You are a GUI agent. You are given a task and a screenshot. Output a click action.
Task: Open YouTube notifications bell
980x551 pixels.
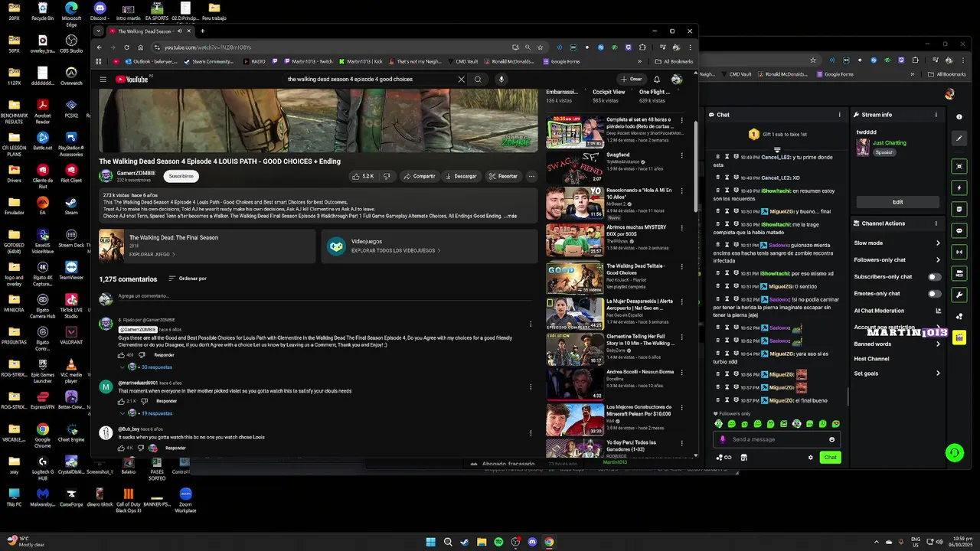tap(656, 79)
